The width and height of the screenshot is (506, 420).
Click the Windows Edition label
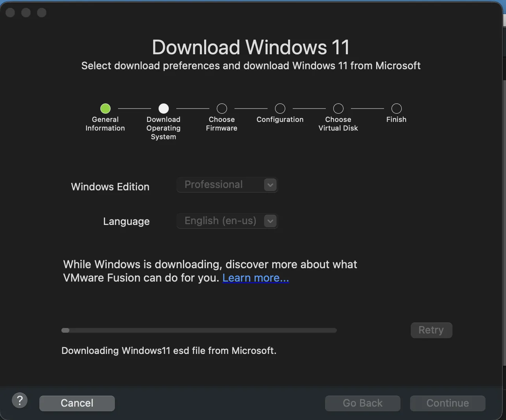tap(110, 187)
